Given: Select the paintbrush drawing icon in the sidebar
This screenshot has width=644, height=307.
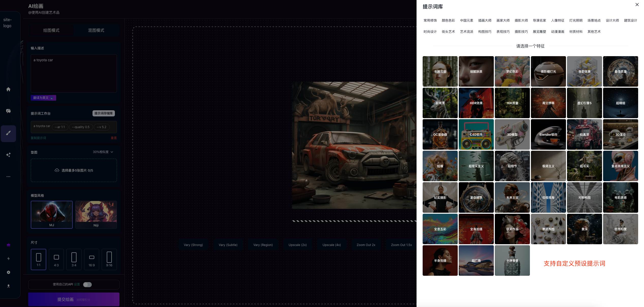Looking at the screenshot, I should tap(8, 133).
